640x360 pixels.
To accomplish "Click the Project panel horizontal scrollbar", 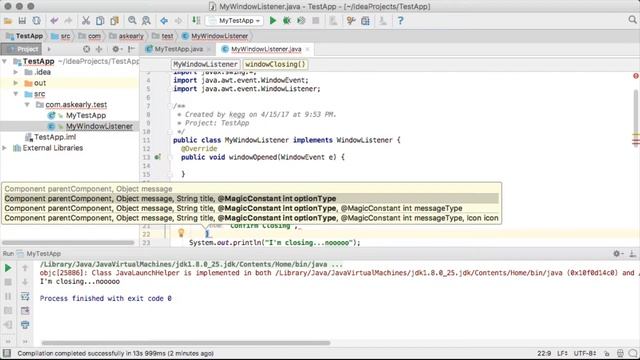I will pos(68,242).
